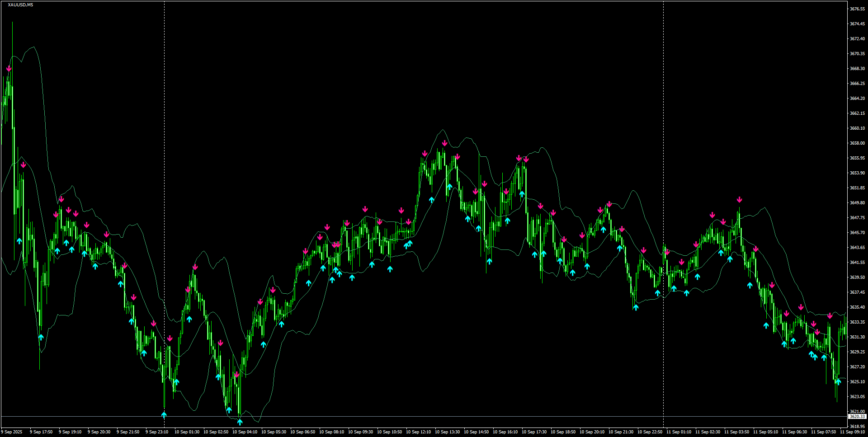Viewport: 868px width, 437px height.
Task: Pick the 10 Sep 16:10 time label
Action: click(505, 432)
